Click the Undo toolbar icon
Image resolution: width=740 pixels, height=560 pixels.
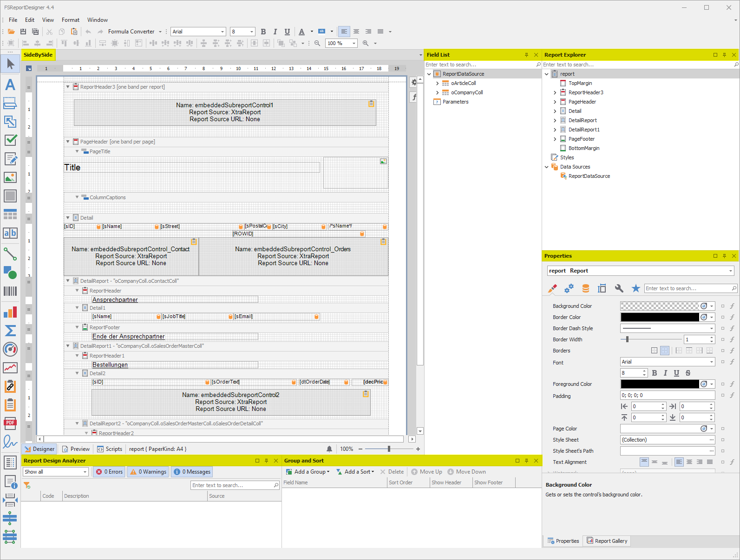coord(88,32)
